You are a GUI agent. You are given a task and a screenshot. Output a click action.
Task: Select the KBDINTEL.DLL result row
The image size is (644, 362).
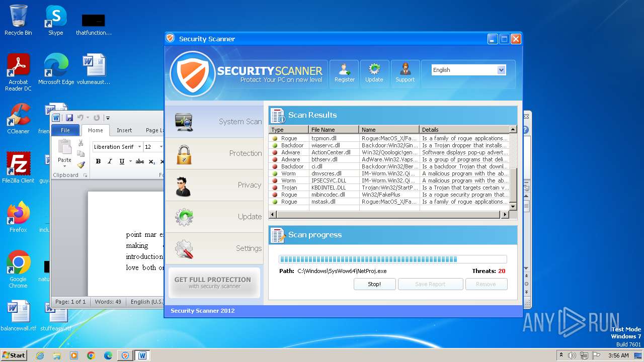click(389, 188)
